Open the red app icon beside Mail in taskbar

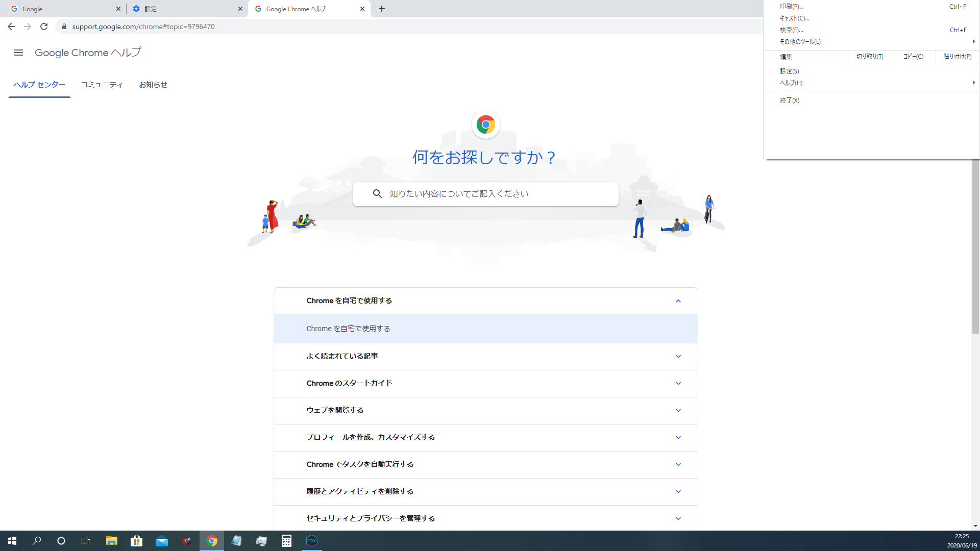pyautogui.click(x=187, y=541)
